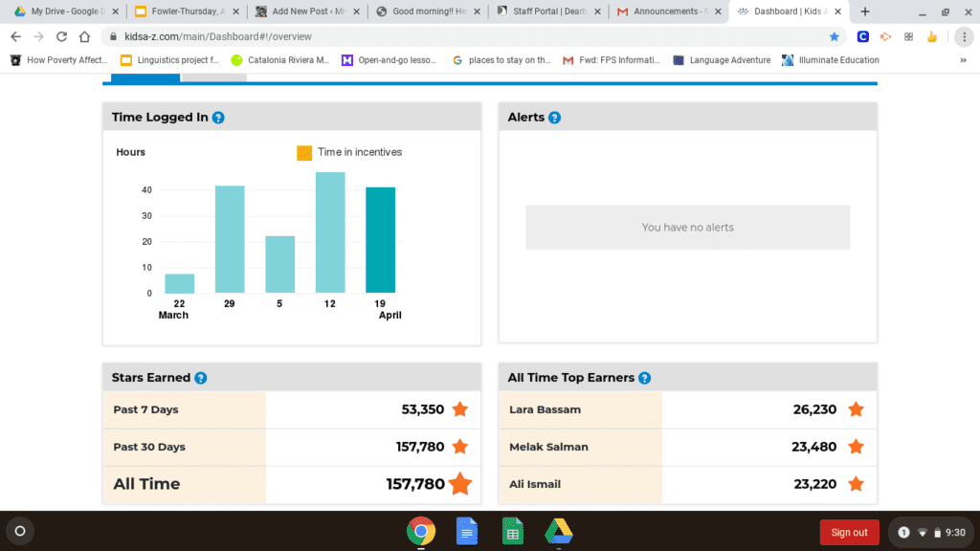Open the thumbs-up browser extension
The height and width of the screenshot is (551, 980).
[932, 37]
